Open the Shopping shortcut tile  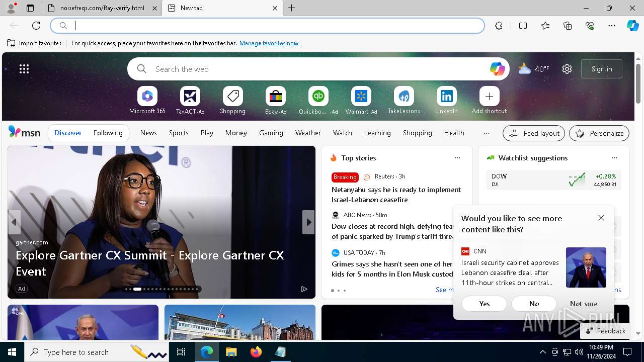232,101
